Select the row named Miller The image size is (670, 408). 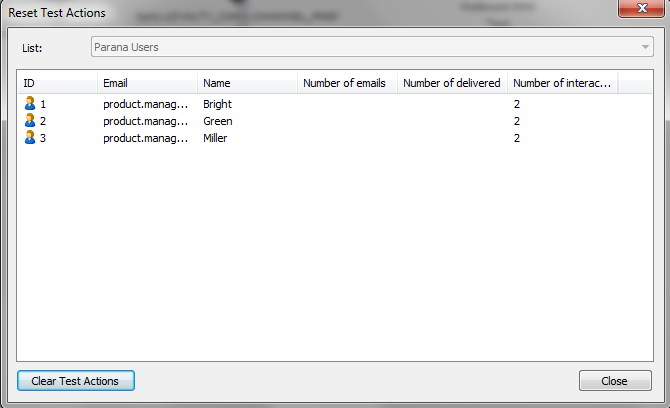click(215, 138)
